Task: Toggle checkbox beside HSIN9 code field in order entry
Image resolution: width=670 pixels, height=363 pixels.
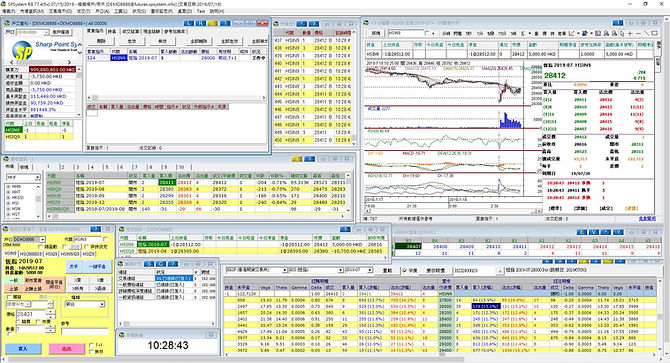Action: (106, 240)
